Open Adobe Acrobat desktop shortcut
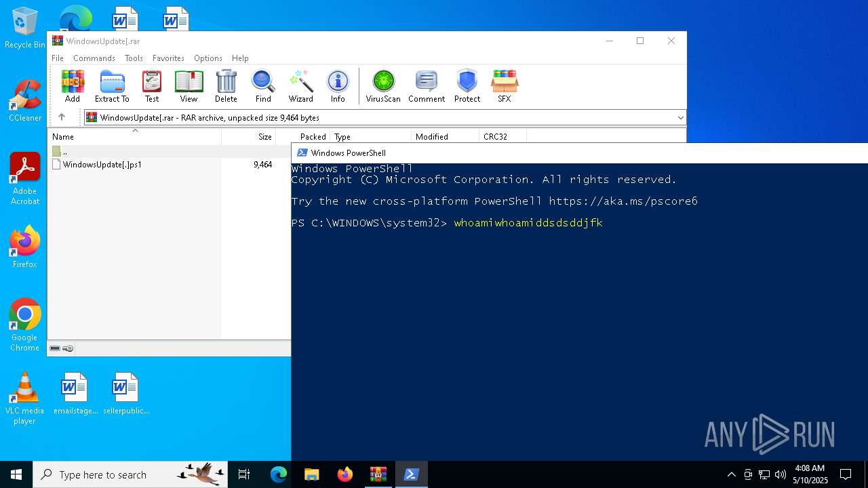868x488 pixels. tap(25, 179)
